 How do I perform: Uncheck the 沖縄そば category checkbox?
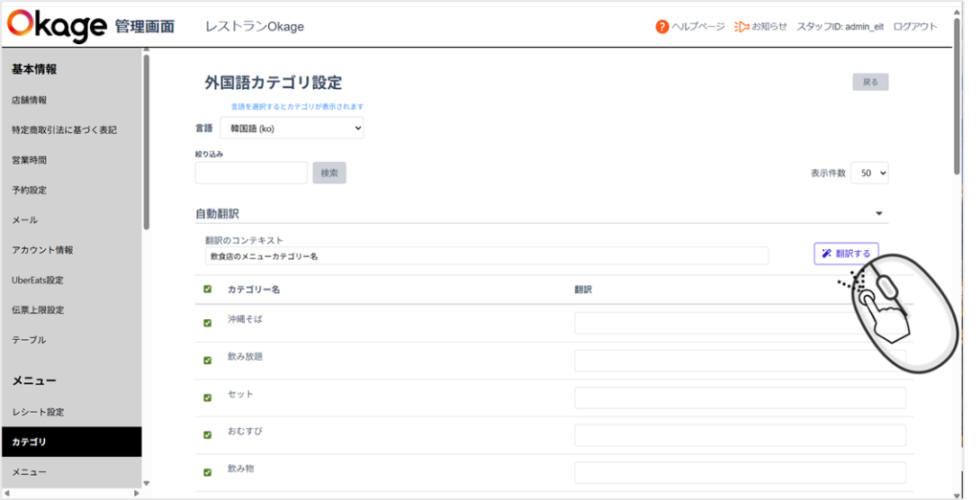coord(208,323)
